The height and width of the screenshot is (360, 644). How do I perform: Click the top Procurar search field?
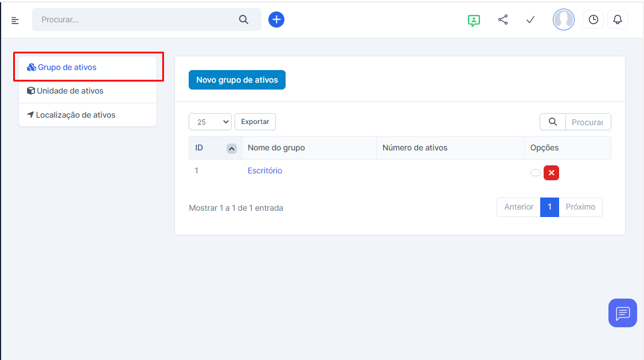coord(138,20)
